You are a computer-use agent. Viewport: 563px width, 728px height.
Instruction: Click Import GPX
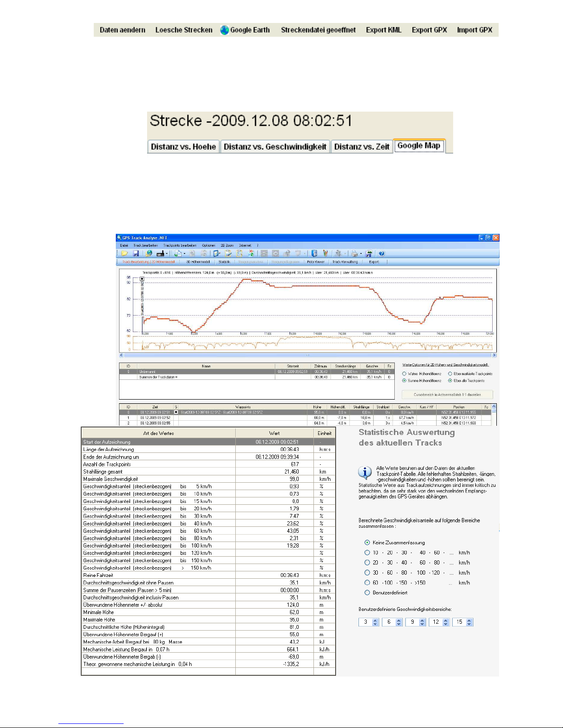[475, 30]
